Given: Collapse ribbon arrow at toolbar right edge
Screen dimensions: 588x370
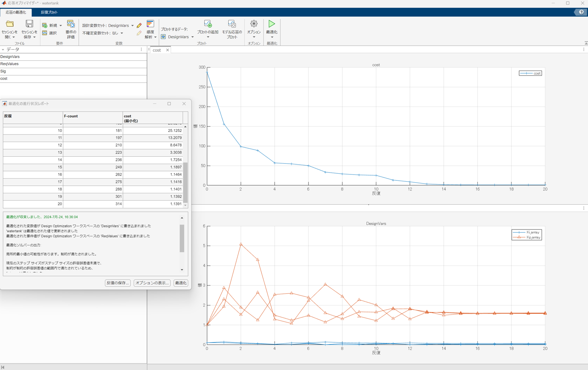Looking at the screenshot, I should coord(586,43).
